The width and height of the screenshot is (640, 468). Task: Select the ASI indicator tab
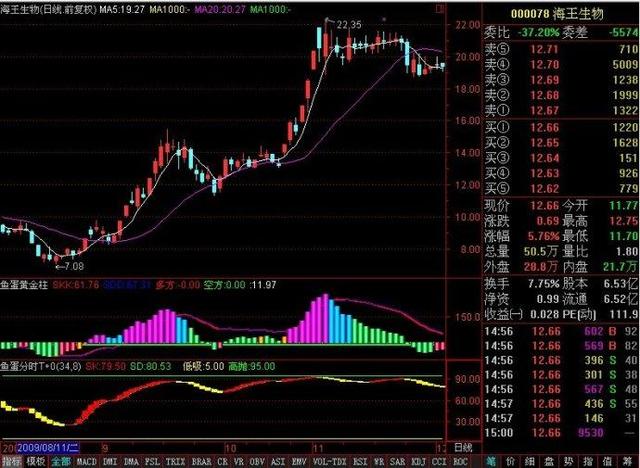point(278,462)
